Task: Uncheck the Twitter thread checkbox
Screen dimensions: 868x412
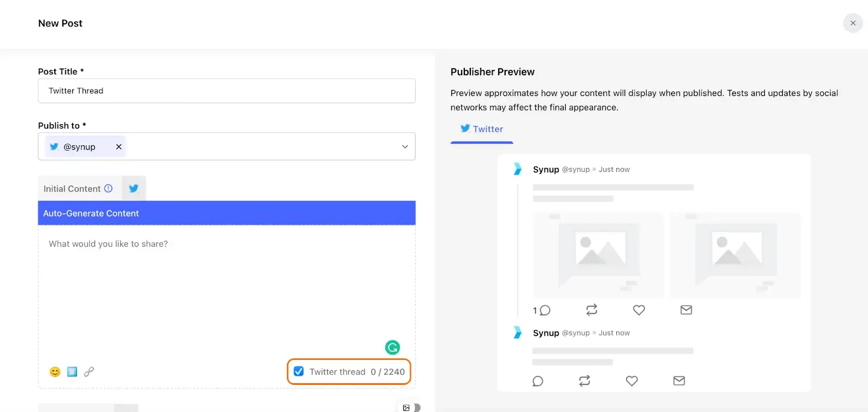Action: click(x=299, y=371)
